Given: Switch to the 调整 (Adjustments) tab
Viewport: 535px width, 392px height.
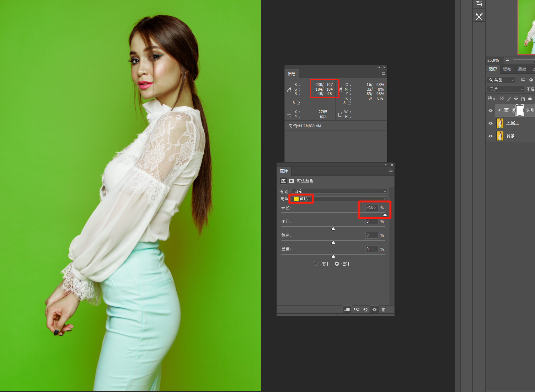Looking at the screenshot, I should tap(507, 69).
